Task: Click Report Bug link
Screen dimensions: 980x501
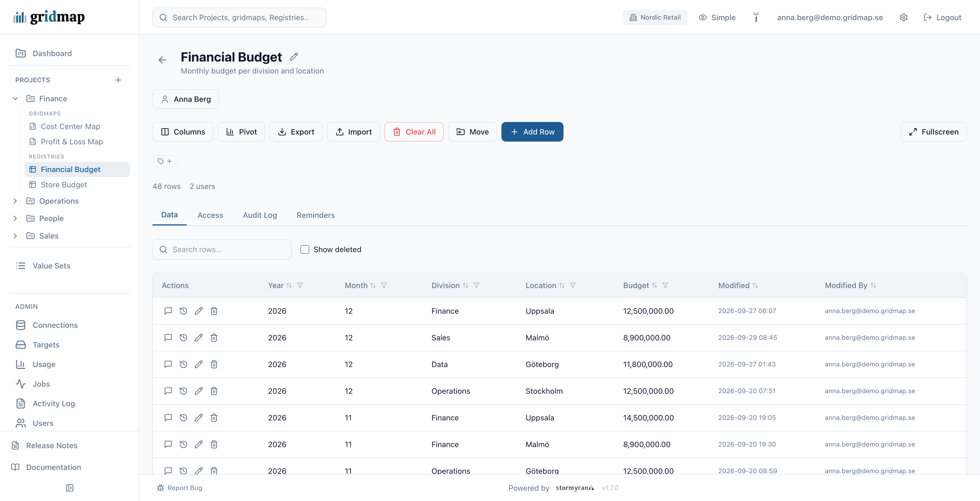Action: point(180,488)
